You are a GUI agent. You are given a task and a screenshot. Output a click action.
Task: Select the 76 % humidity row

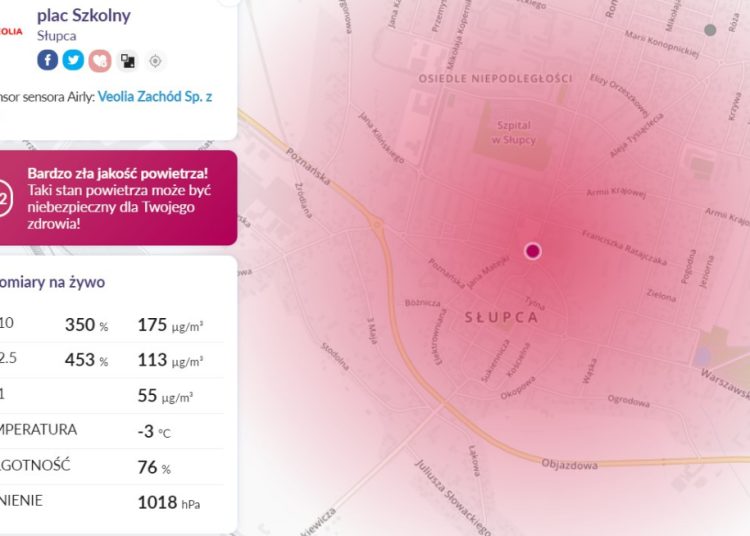110,467
